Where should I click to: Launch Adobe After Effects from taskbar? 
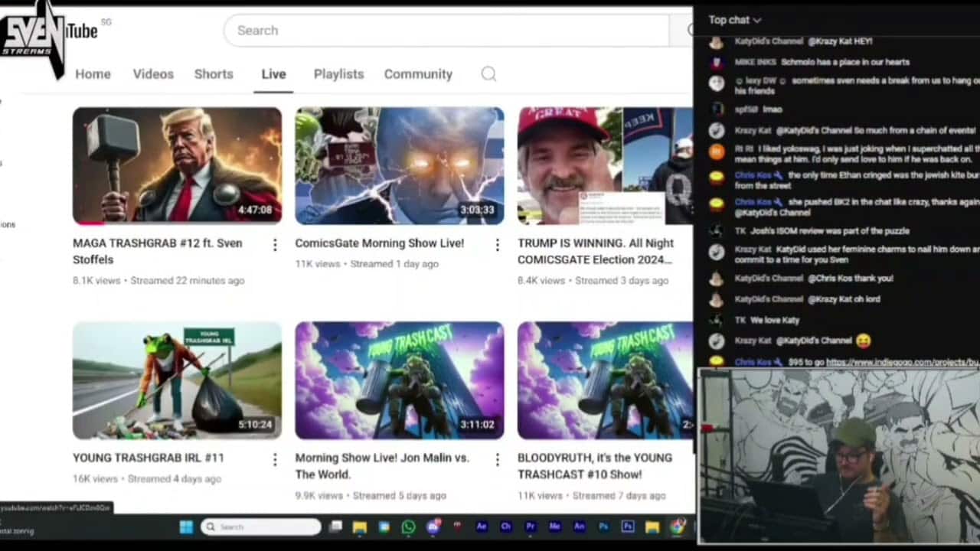click(482, 527)
